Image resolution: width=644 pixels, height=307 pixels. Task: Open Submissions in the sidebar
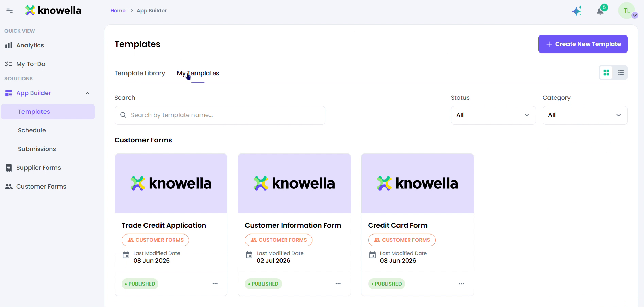37,149
